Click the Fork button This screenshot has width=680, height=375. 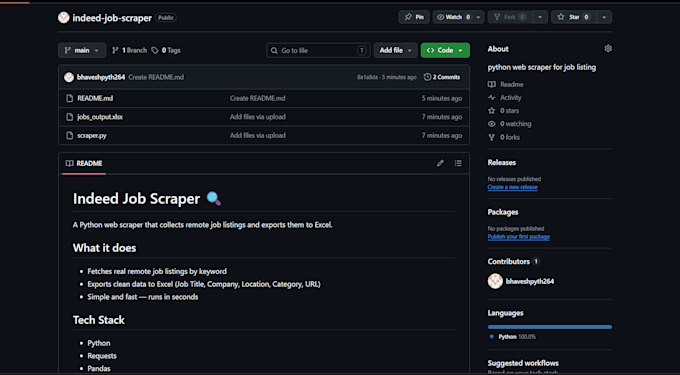(510, 17)
